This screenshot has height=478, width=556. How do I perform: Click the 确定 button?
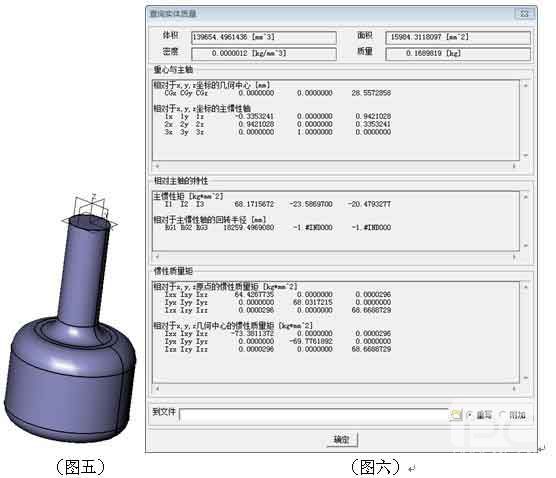(x=342, y=440)
